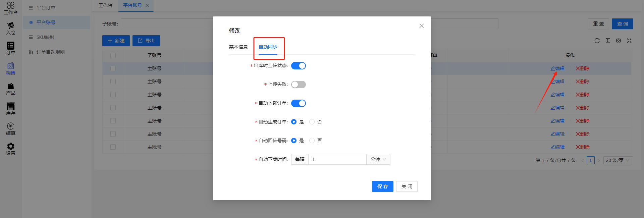Select the 自动同步 tab
This screenshot has width=644, height=218.
(x=268, y=47)
